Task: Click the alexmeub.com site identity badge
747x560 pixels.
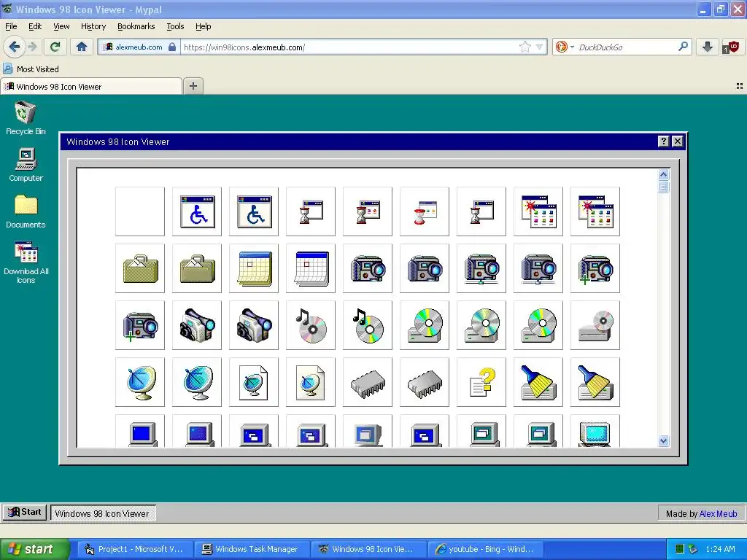Action: 139,47
